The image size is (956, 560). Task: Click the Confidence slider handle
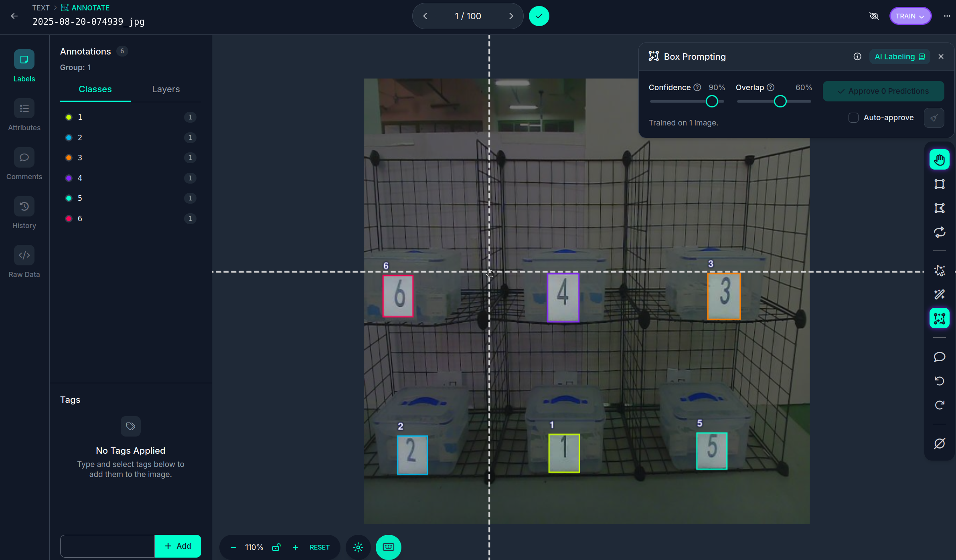712,101
